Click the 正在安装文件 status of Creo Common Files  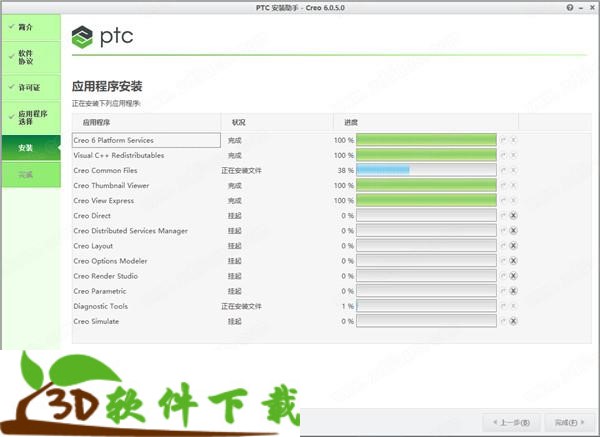[241, 170]
